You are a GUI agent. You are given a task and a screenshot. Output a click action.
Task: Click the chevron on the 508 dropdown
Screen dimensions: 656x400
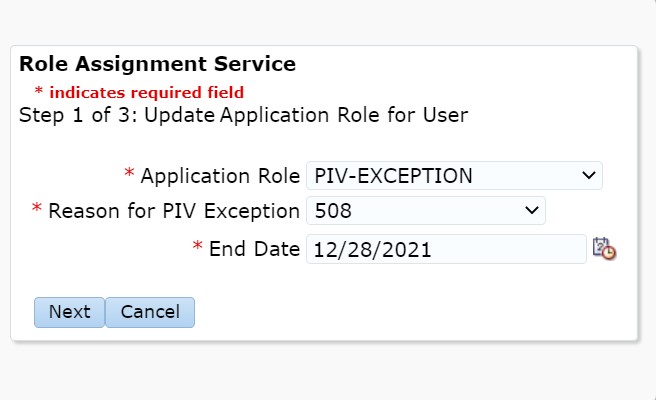pyautogui.click(x=530, y=211)
